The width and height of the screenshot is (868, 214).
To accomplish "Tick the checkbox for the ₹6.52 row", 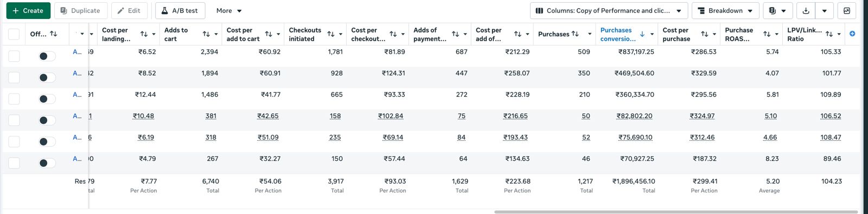I will click(14, 56).
